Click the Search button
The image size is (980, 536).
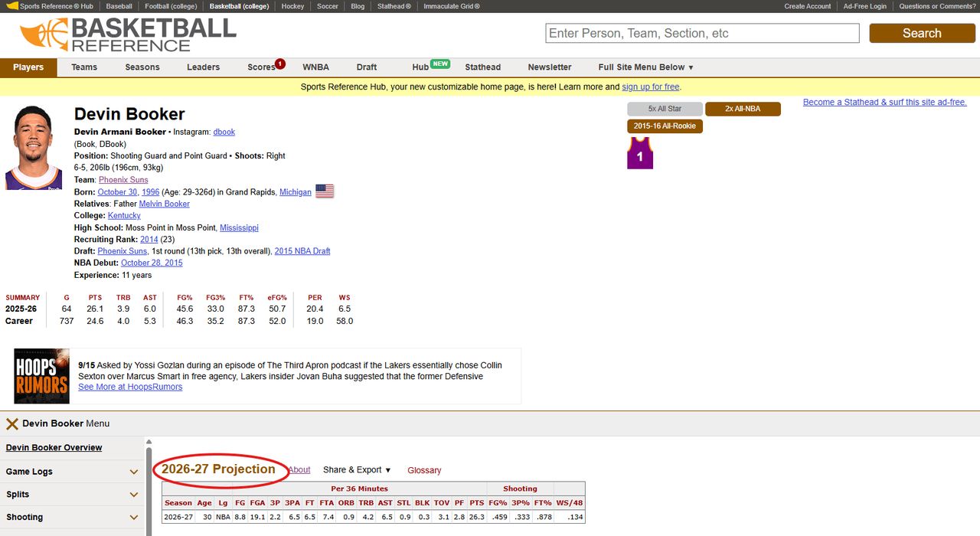[922, 33]
